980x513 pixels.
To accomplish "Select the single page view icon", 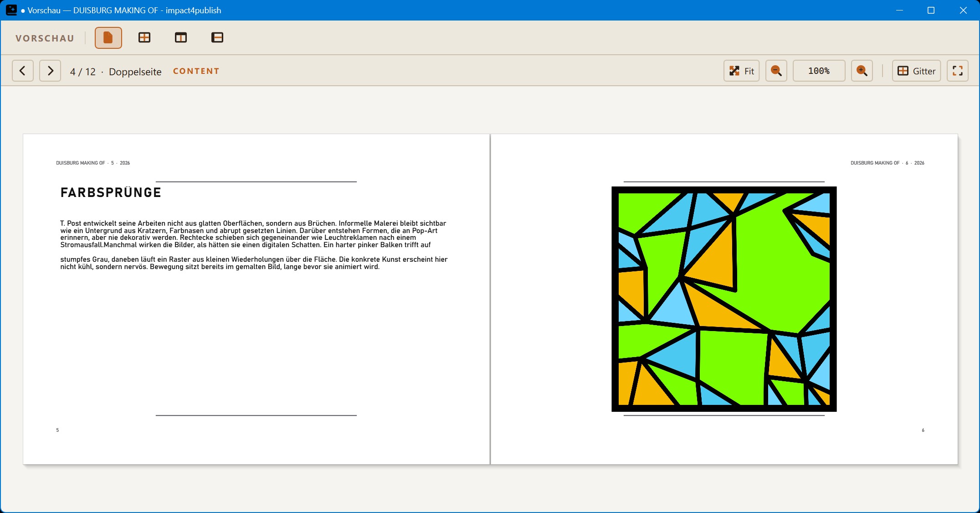I will coord(108,37).
